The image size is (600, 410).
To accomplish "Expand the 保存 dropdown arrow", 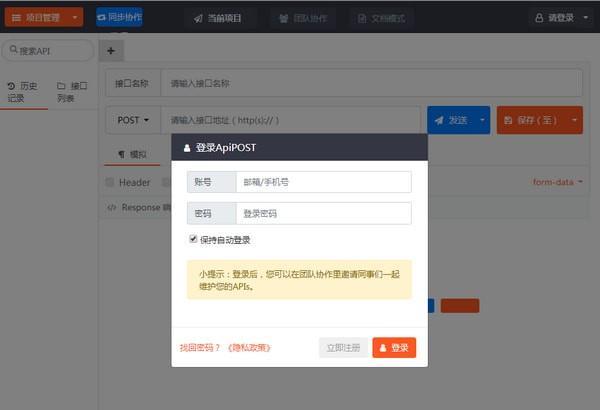I will point(574,120).
